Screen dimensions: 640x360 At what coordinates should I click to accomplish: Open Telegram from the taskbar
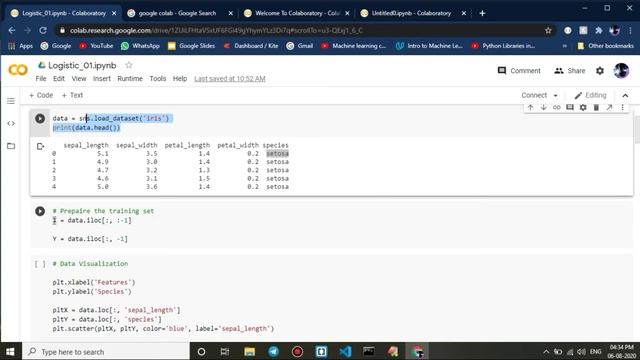coord(273,352)
